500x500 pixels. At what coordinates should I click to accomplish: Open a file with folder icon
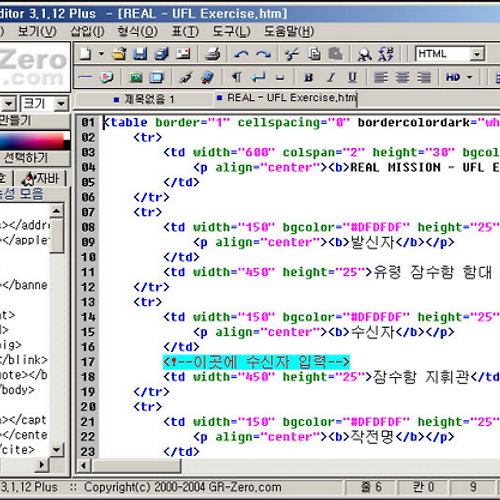point(119,53)
